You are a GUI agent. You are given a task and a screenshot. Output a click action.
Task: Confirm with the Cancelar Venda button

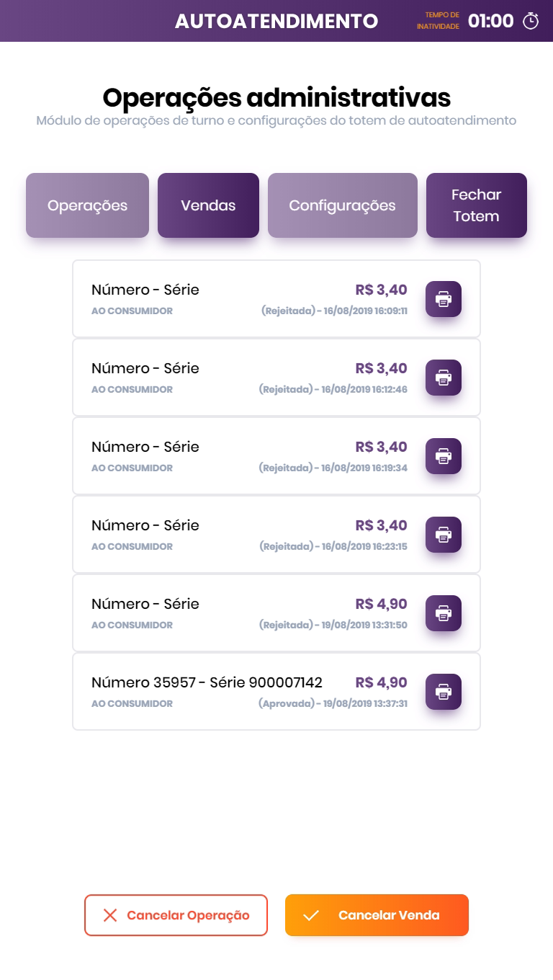click(x=377, y=915)
